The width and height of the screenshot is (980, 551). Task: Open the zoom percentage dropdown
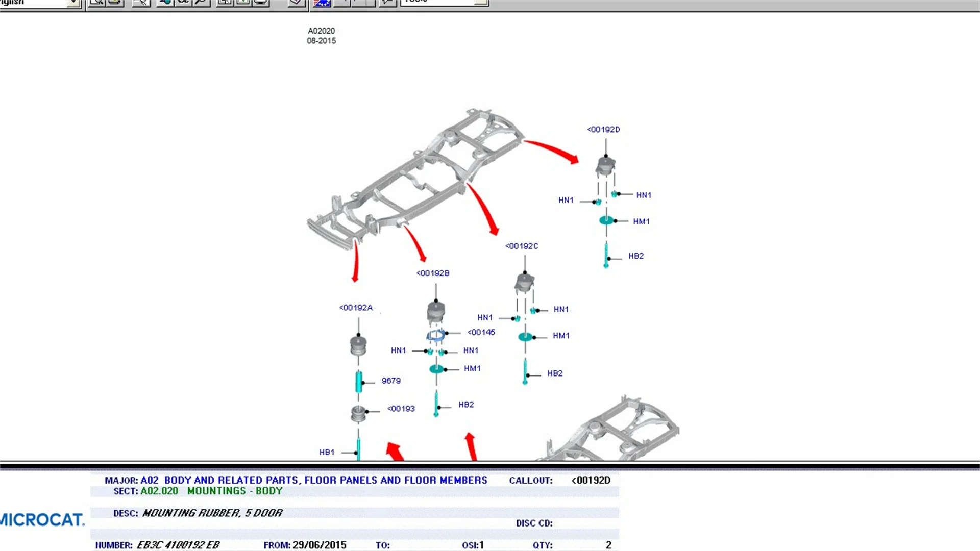(x=480, y=3)
